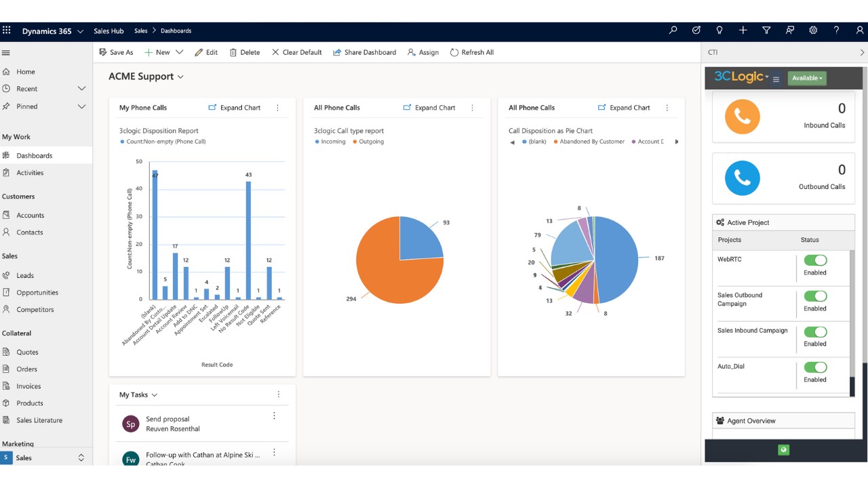Click the green status icon at CTI footer
The height and width of the screenshot is (488, 868).
[x=784, y=450]
